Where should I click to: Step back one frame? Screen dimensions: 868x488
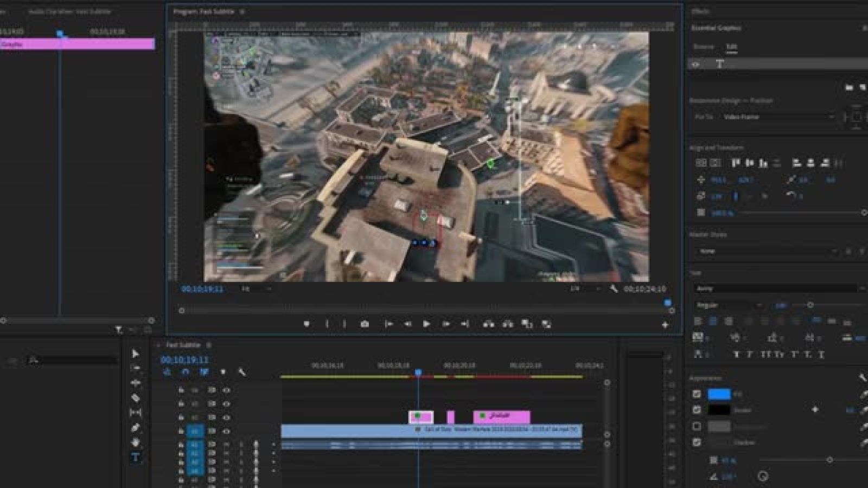click(407, 324)
